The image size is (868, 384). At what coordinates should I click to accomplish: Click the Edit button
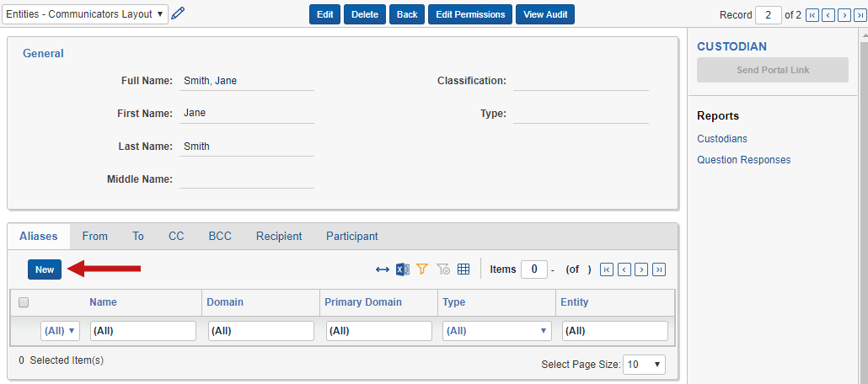tap(325, 14)
